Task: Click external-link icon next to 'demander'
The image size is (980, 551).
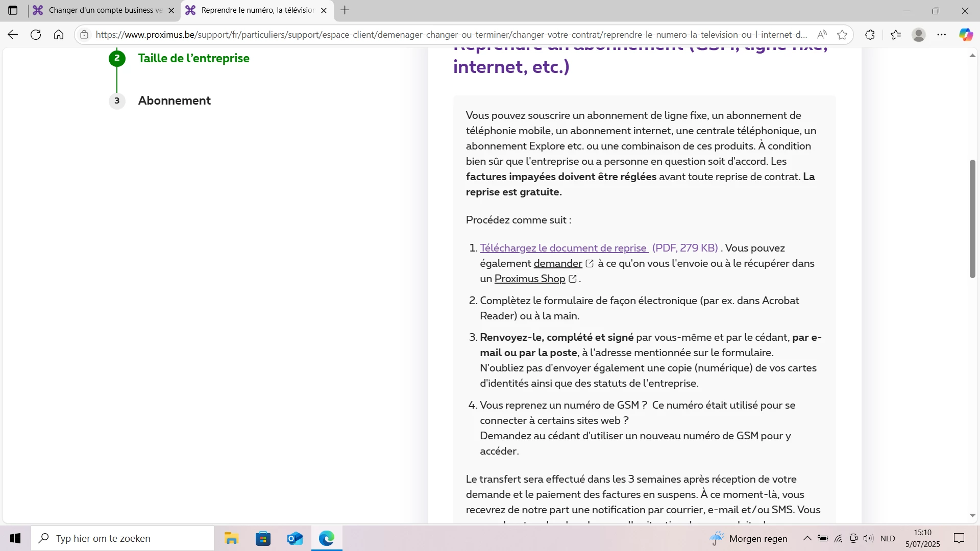Action: click(x=590, y=263)
